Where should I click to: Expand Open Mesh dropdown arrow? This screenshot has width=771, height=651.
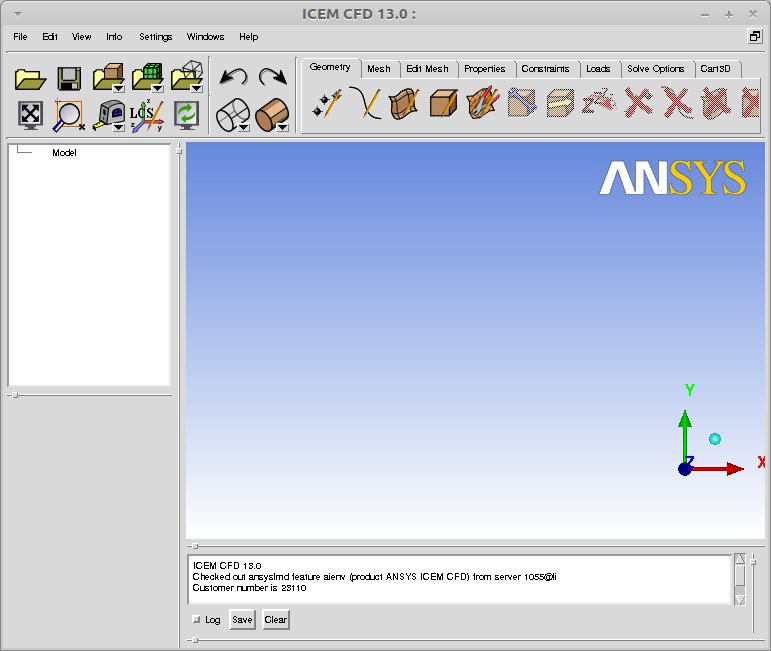pos(158,89)
